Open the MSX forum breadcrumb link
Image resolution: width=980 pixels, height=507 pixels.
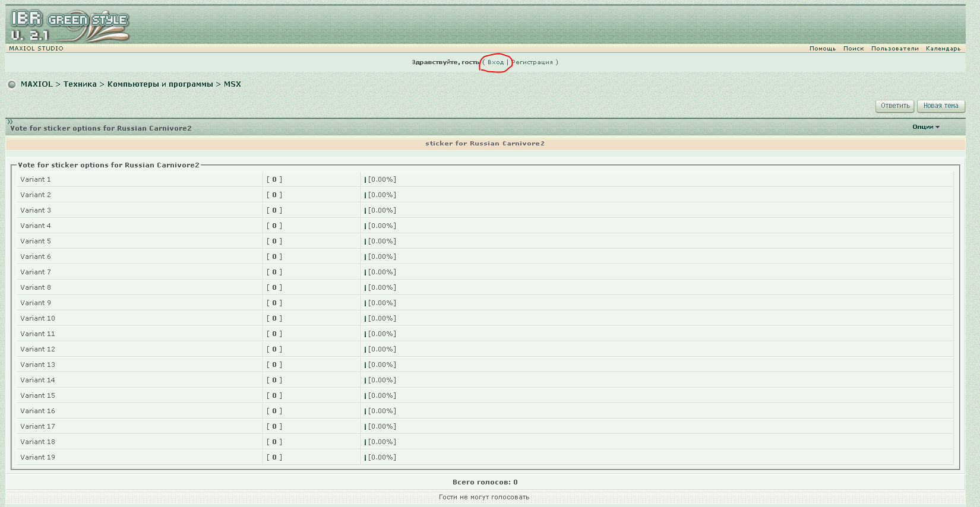coord(232,84)
